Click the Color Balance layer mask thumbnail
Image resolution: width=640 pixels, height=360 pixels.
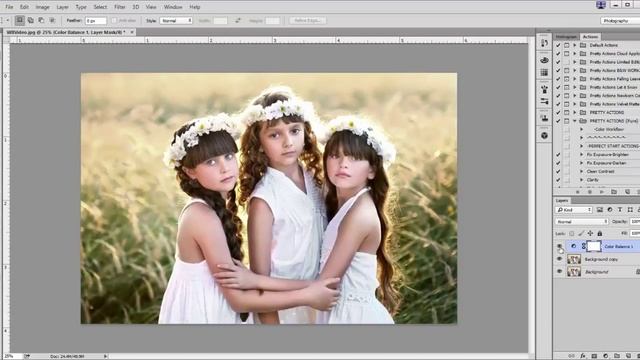pyautogui.click(x=594, y=246)
